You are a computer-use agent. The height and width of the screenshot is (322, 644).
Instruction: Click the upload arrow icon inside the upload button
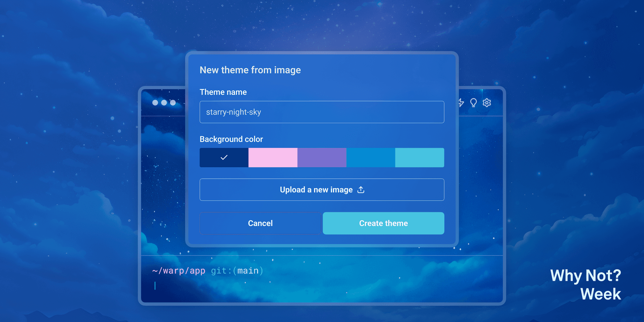coord(361,190)
